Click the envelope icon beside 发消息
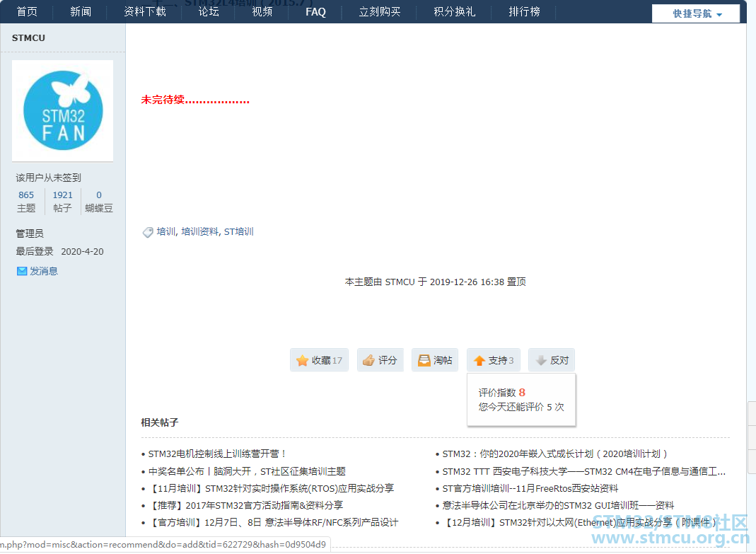 [x=22, y=271]
